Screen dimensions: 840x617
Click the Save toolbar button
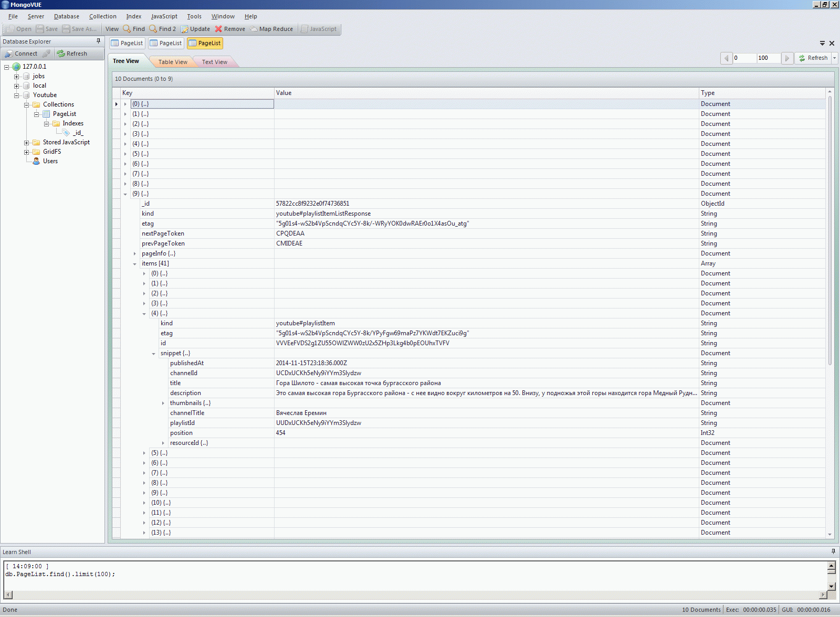[x=47, y=29]
